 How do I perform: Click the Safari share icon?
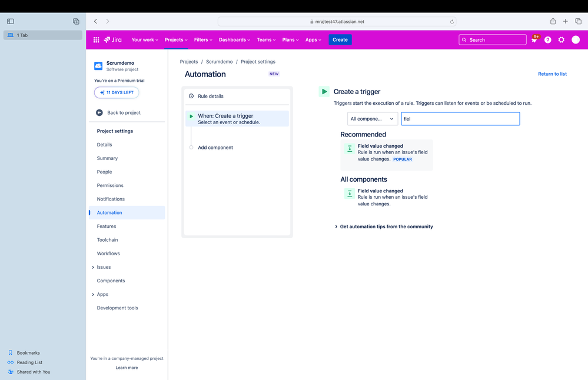click(553, 21)
